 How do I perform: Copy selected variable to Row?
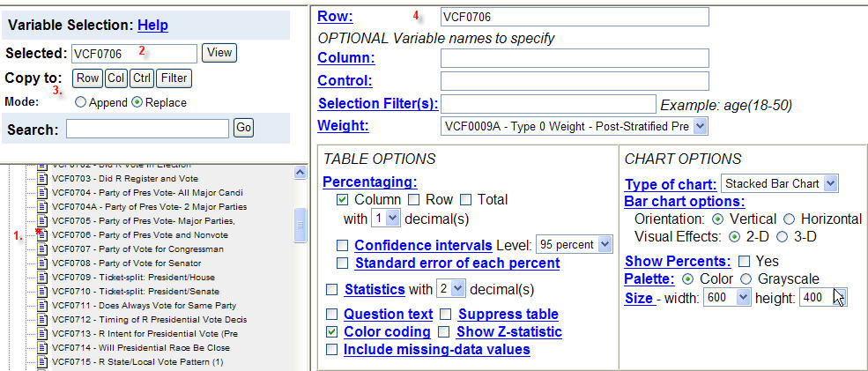coord(87,78)
